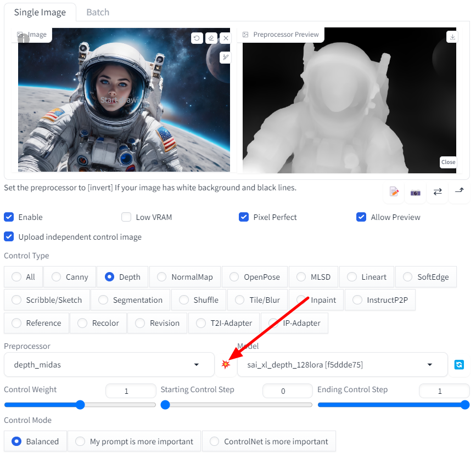Viewport: 476px width, 458px height.
Task: Click the undo icon on the image canvas
Action: pos(197,38)
